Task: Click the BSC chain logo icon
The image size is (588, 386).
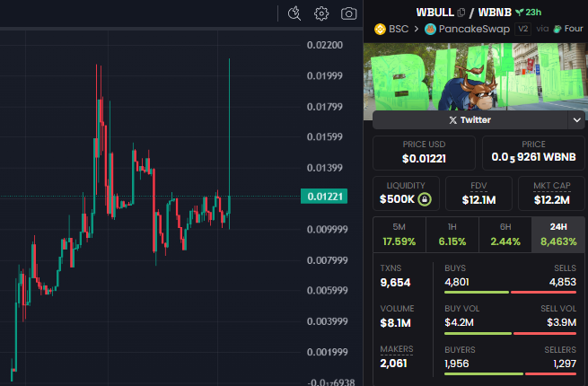Action: coord(380,29)
